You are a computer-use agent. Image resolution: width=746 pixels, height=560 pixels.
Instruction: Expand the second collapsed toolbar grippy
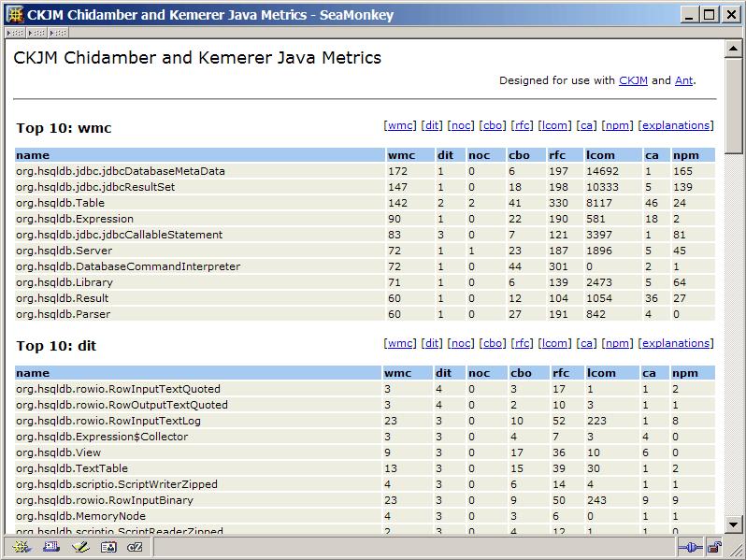[x=36, y=33]
